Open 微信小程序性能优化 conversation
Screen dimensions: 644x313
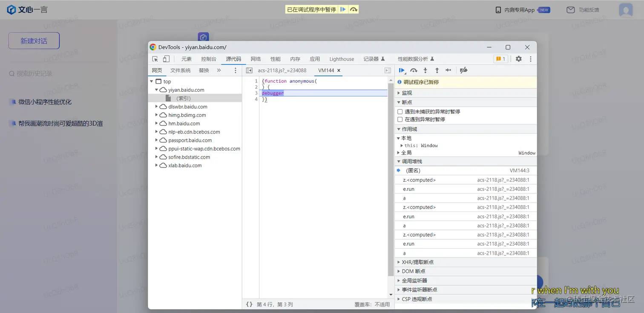pos(45,102)
